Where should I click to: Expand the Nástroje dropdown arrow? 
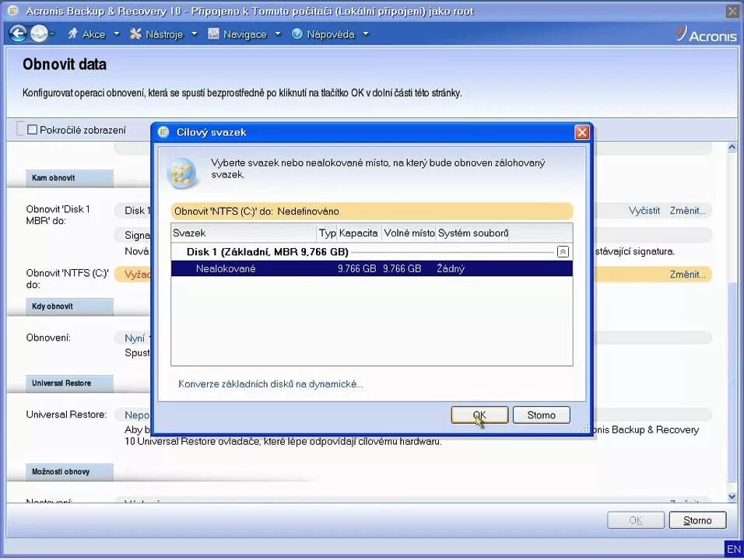tap(194, 34)
